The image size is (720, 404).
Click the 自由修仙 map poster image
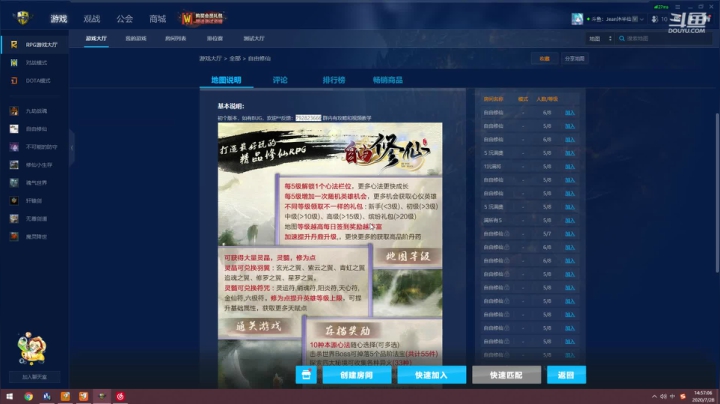point(330,255)
